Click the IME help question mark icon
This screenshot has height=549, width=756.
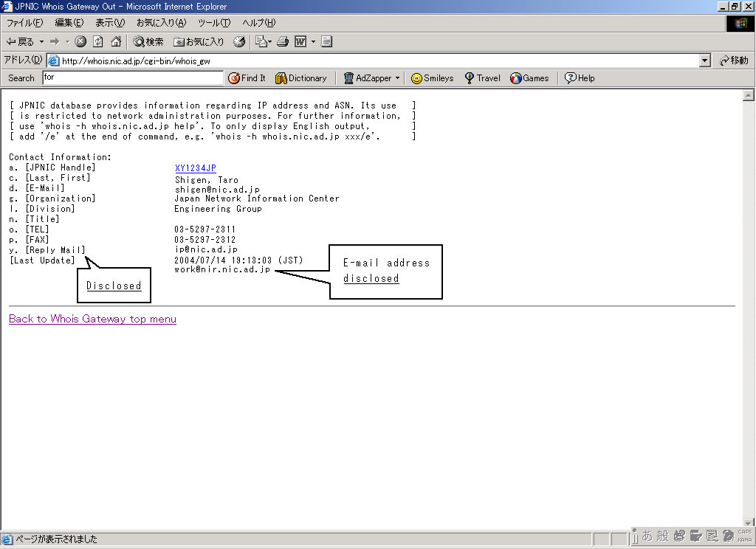[x=728, y=536]
